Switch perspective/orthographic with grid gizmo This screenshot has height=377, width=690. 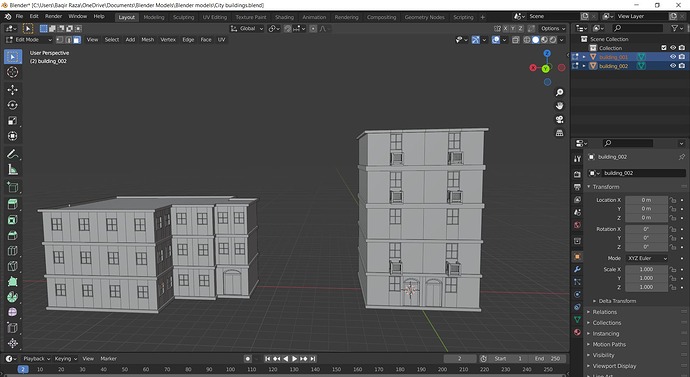pos(559,132)
